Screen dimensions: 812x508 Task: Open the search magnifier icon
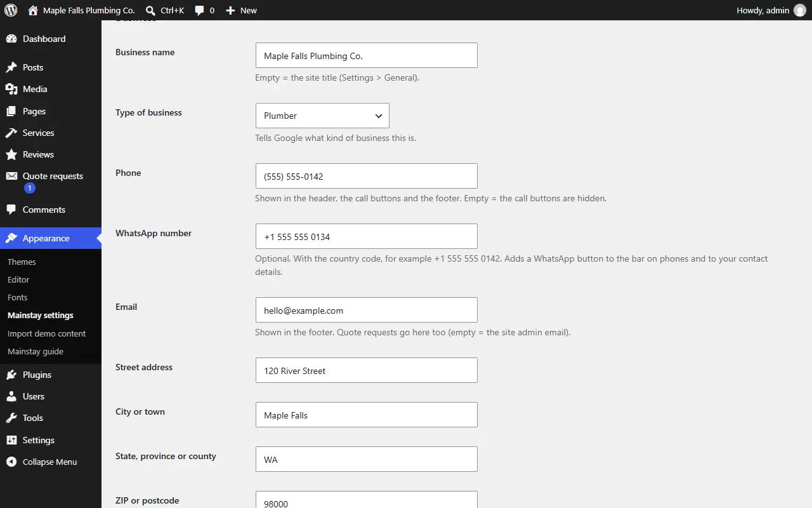pos(150,11)
